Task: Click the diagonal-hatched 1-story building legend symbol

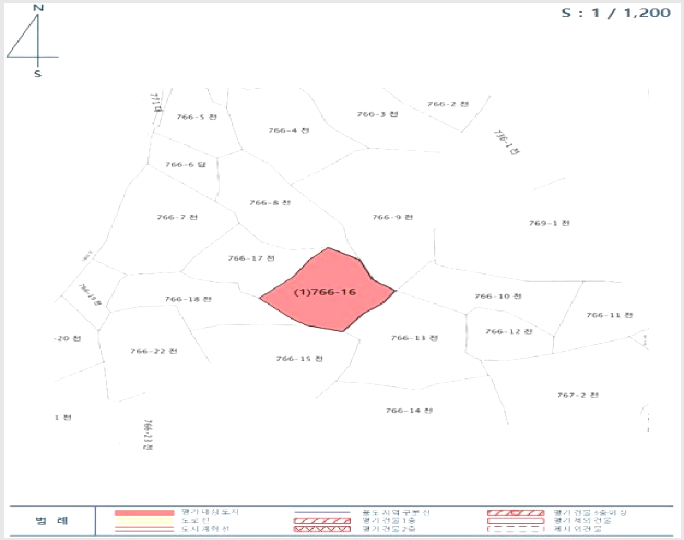Action: 322,521
